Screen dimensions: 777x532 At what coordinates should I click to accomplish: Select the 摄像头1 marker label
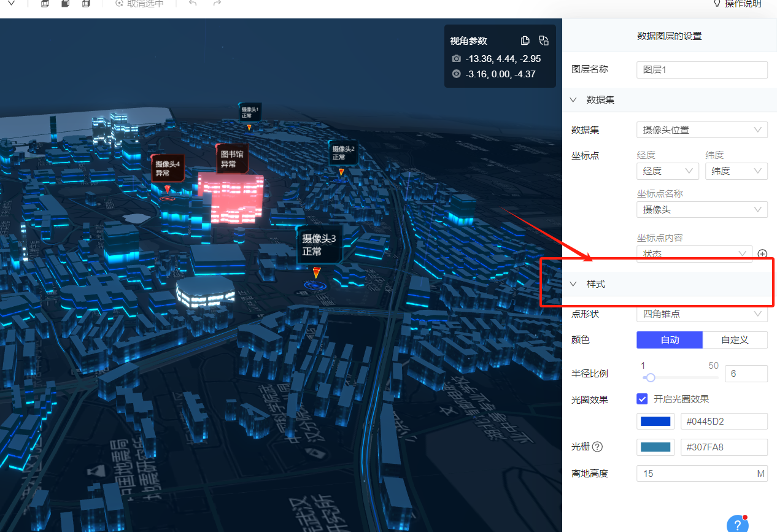(250, 112)
